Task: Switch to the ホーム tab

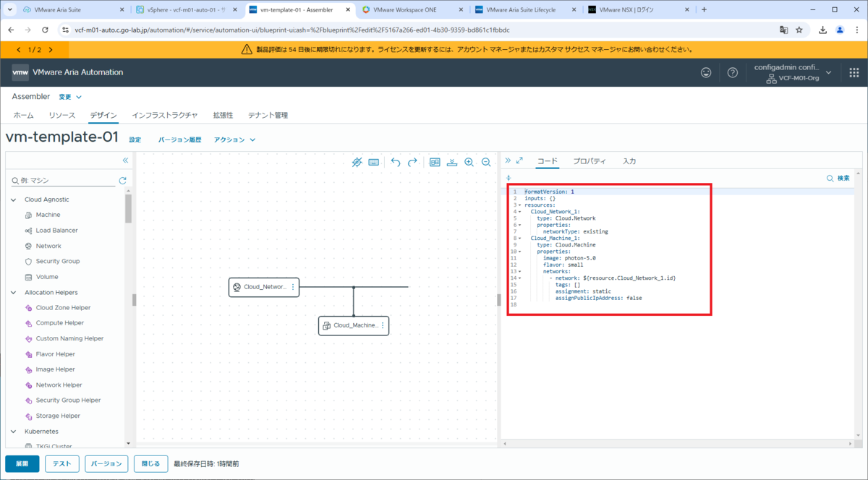Action: pyautogui.click(x=24, y=115)
